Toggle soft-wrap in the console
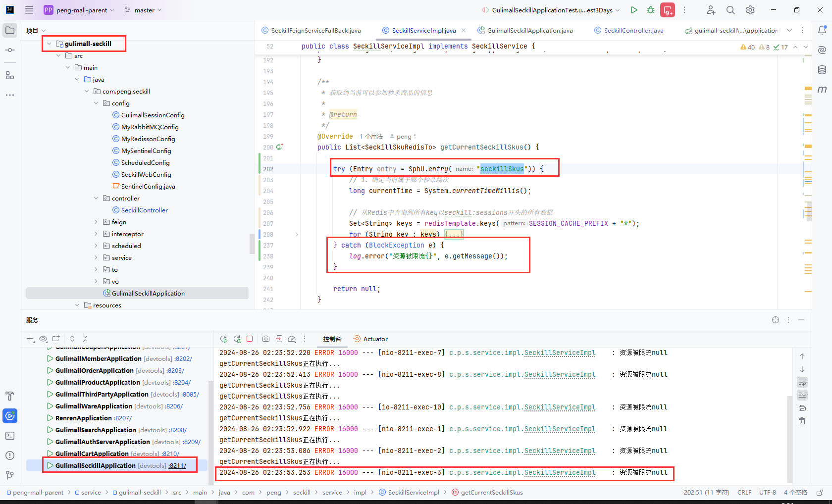 click(x=802, y=382)
